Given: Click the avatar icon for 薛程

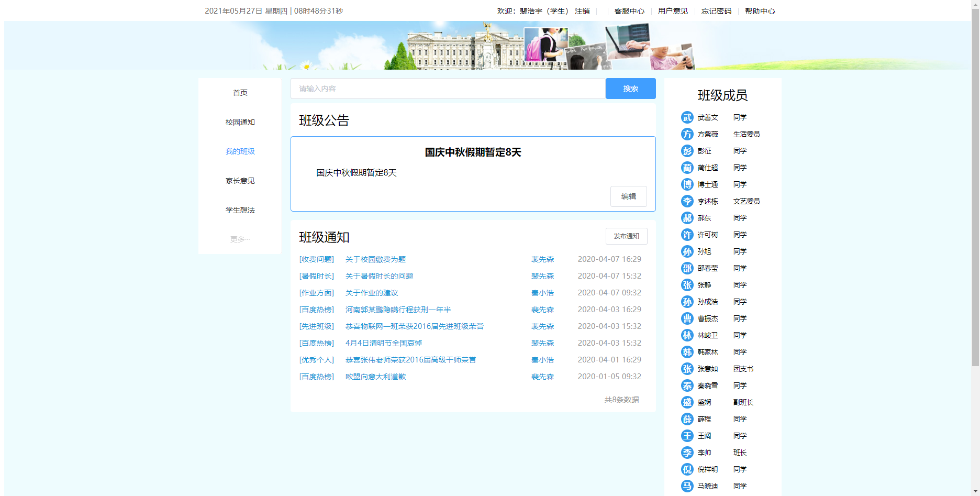Looking at the screenshot, I should [x=687, y=419].
